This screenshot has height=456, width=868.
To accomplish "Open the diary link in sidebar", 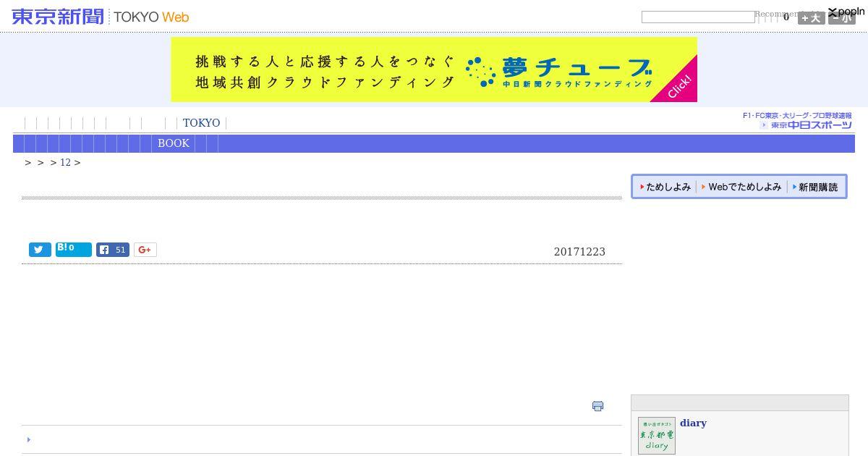I will 693,423.
